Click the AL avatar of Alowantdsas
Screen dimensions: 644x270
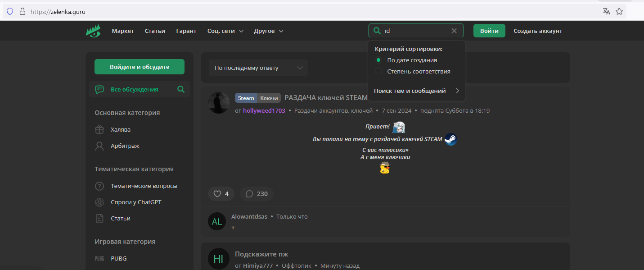pos(217,221)
